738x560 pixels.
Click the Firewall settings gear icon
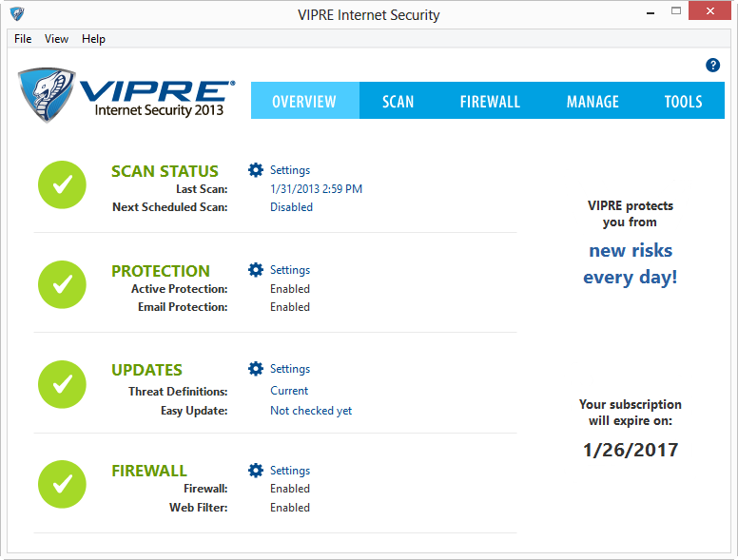click(255, 471)
